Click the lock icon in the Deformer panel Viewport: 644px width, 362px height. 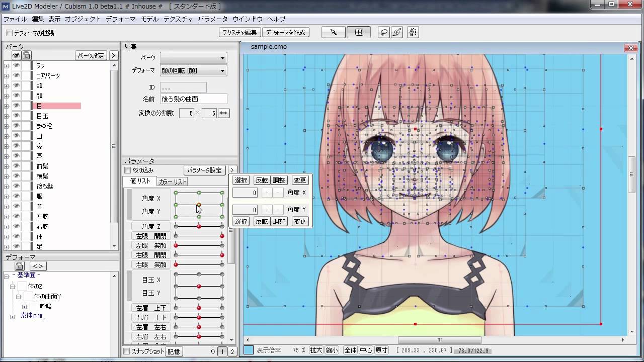pos(19,266)
